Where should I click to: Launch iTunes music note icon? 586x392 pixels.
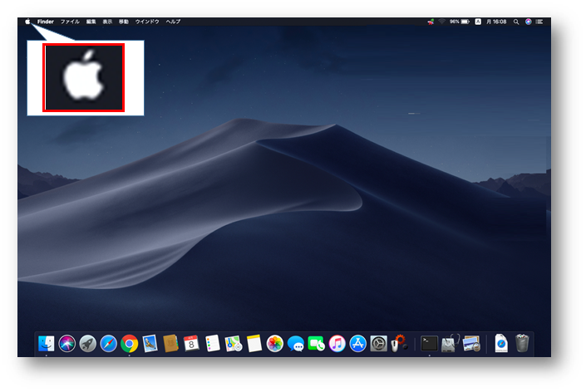click(337, 344)
